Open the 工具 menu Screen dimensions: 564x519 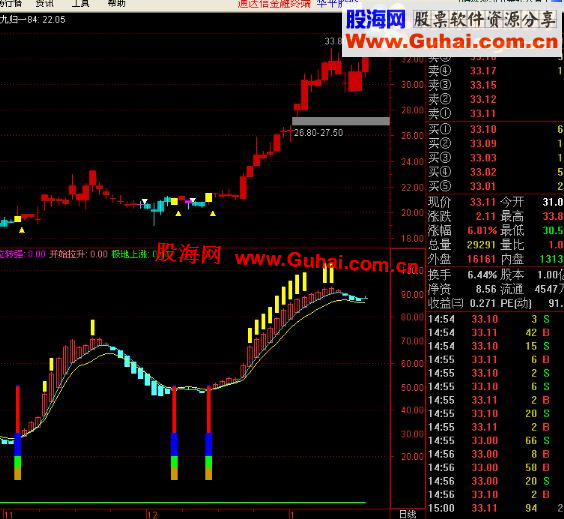tap(80, 4)
